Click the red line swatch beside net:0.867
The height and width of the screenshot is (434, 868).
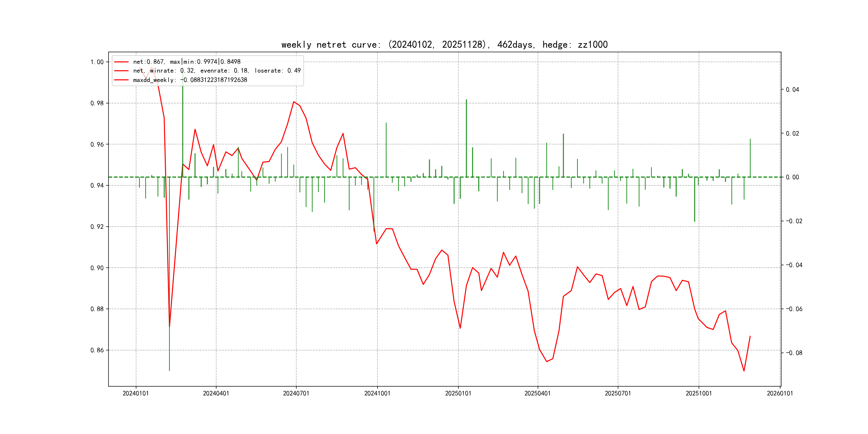[x=121, y=62]
